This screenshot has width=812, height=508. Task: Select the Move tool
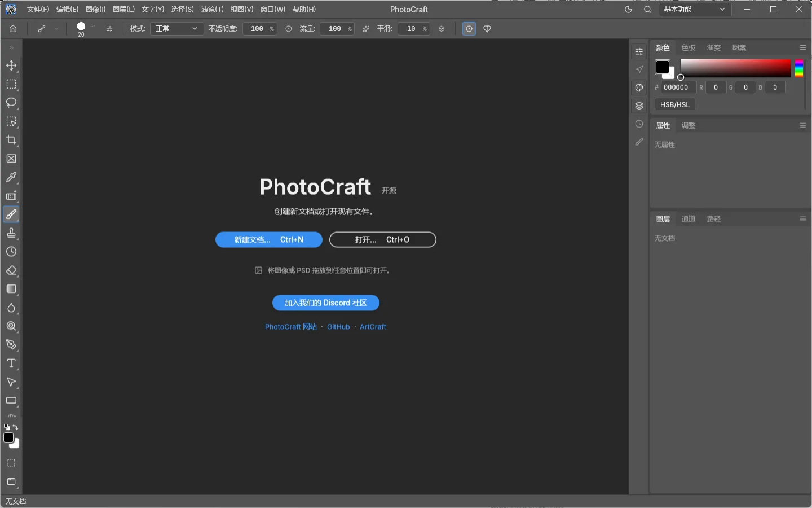click(x=11, y=65)
